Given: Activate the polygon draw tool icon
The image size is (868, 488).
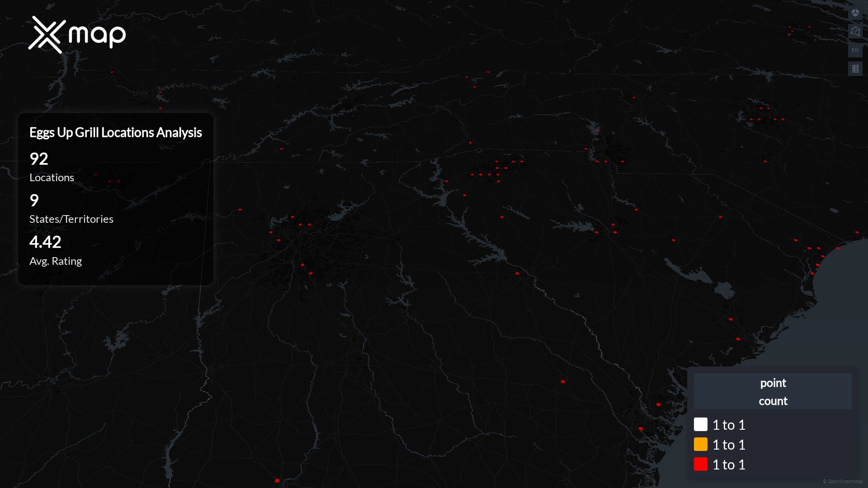Looking at the screenshot, I should click(855, 31).
